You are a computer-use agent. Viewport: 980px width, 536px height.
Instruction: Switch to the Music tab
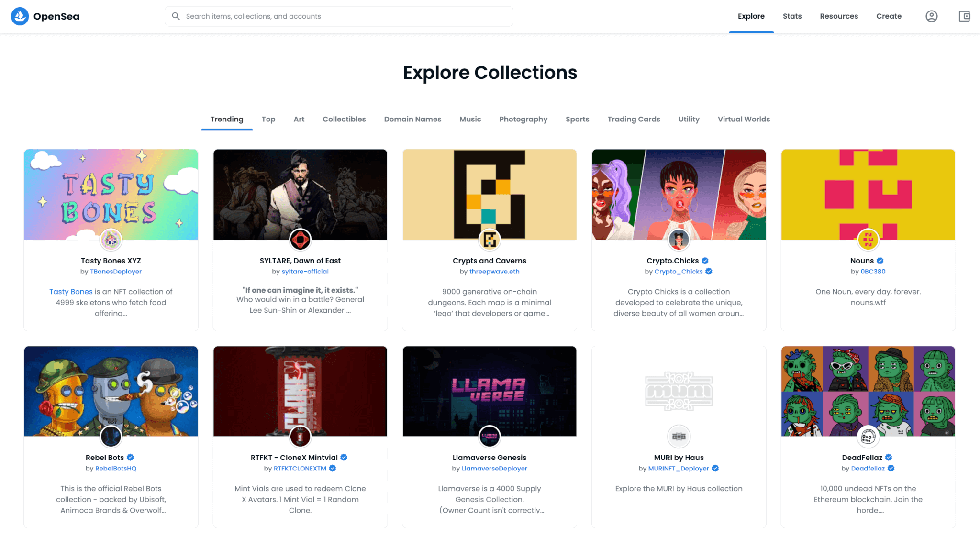click(470, 119)
